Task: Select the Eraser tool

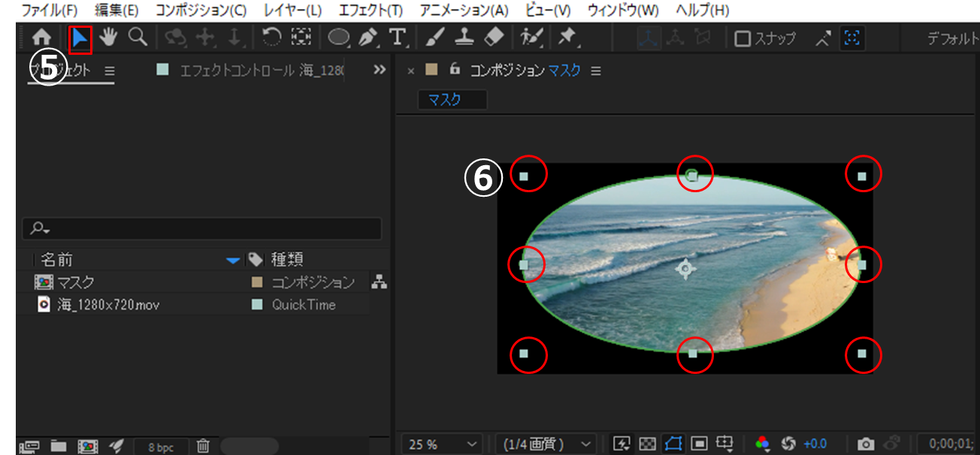Action: (x=493, y=38)
